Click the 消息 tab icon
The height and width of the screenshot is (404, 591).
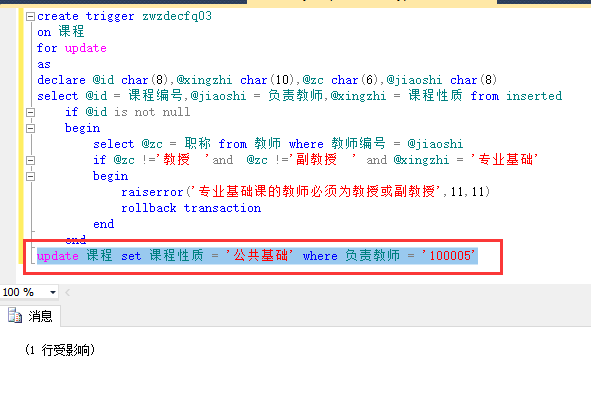(15, 315)
